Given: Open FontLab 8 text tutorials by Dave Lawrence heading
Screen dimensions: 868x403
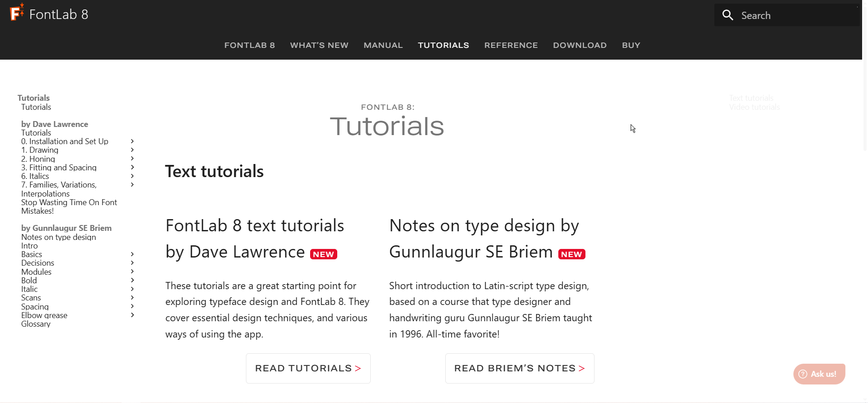Looking at the screenshot, I should pos(255,239).
